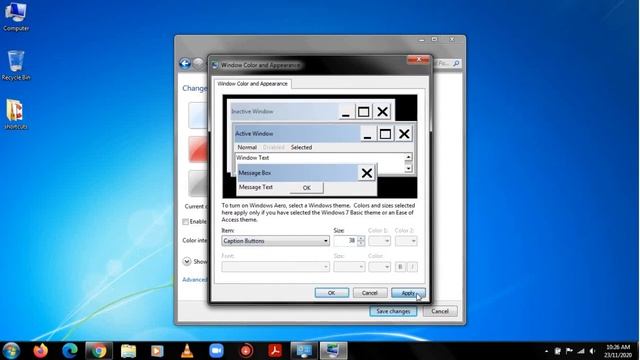Open the font Size dropdown

coord(349,267)
